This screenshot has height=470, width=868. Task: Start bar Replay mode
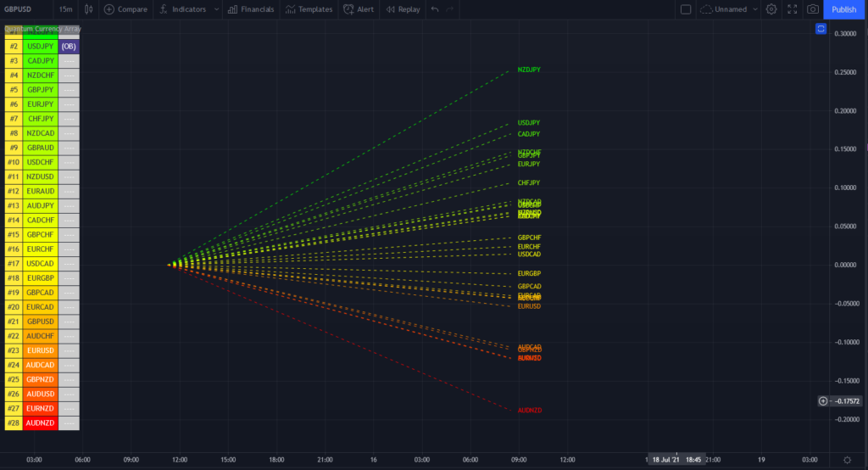(x=403, y=9)
